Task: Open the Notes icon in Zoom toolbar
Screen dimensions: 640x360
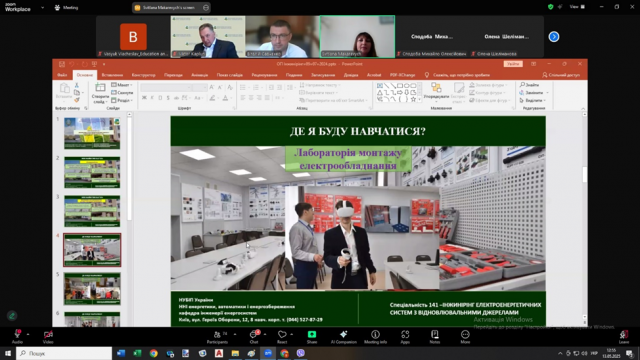Action: 435,335
